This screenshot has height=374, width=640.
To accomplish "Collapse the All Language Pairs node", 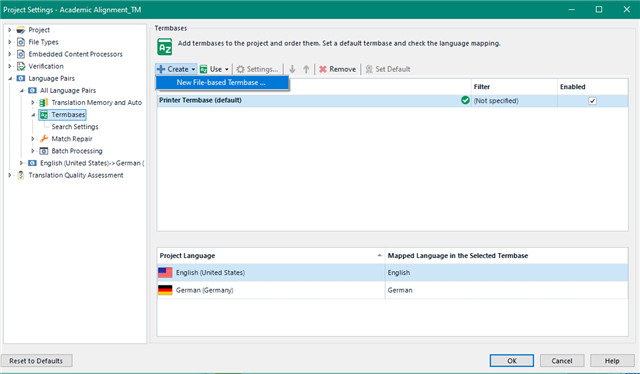I will pyautogui.click(x=22, y=90).
